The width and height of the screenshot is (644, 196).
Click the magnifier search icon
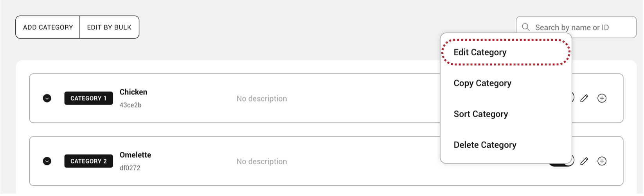tap(526, 27)
